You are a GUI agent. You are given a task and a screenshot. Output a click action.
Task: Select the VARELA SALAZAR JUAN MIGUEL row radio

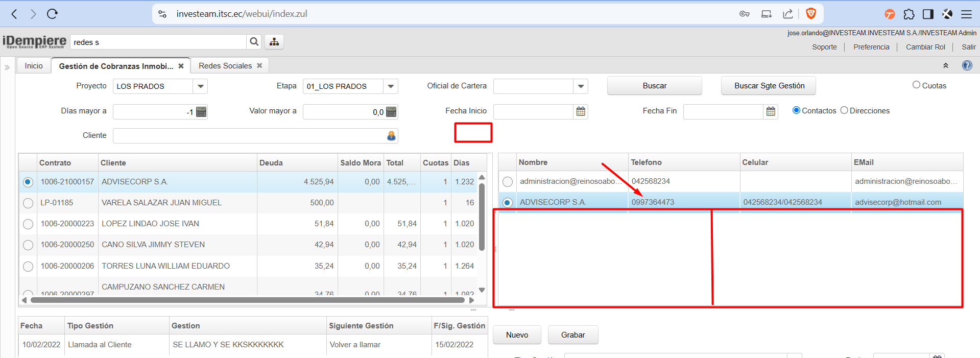tap(28, 203)
